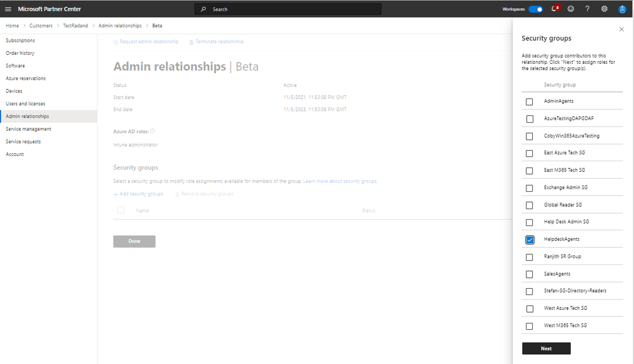Click the Done button
This screenshot has width=634, height=364.
[x=134, y=241]
